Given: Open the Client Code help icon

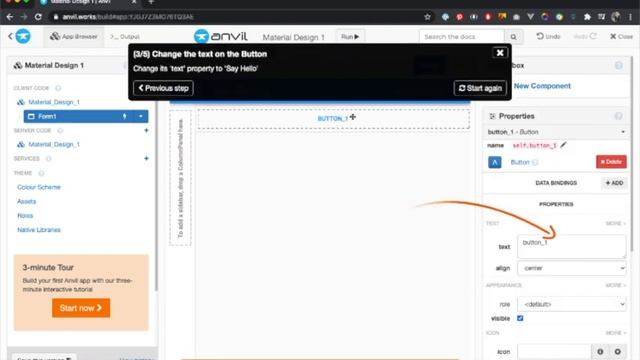Looking at the screenshot, I should (x=58, y=88).
